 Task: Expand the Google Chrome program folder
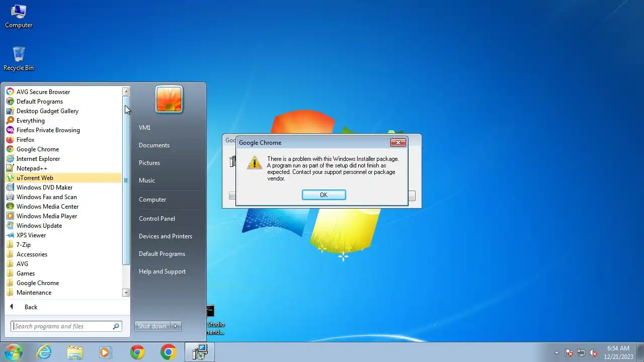tap(63, 283)
